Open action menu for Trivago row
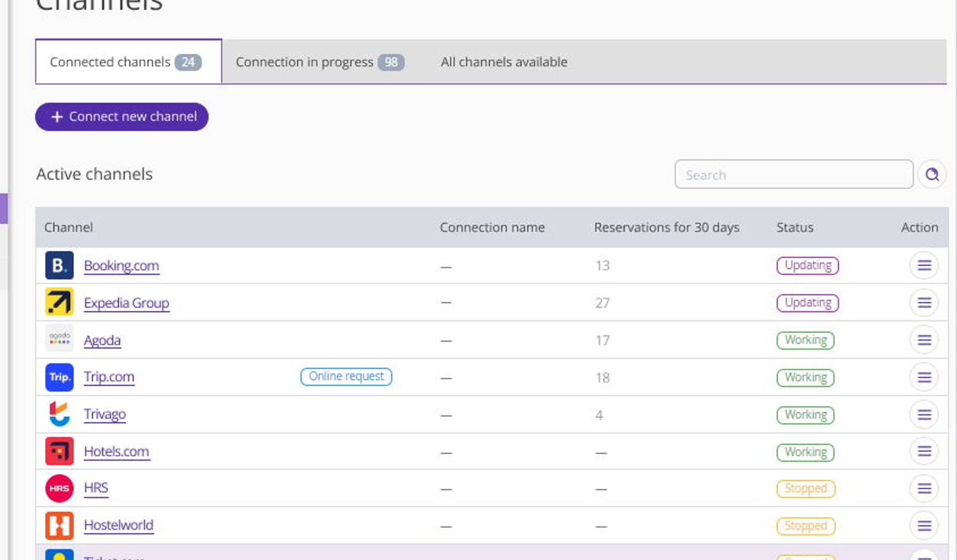 point(924,414)
